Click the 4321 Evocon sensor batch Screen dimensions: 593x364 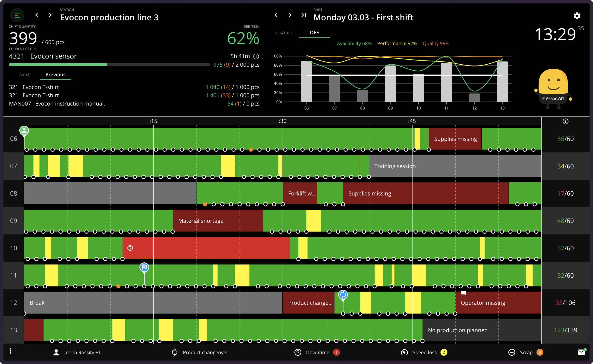tap(43, 56)
